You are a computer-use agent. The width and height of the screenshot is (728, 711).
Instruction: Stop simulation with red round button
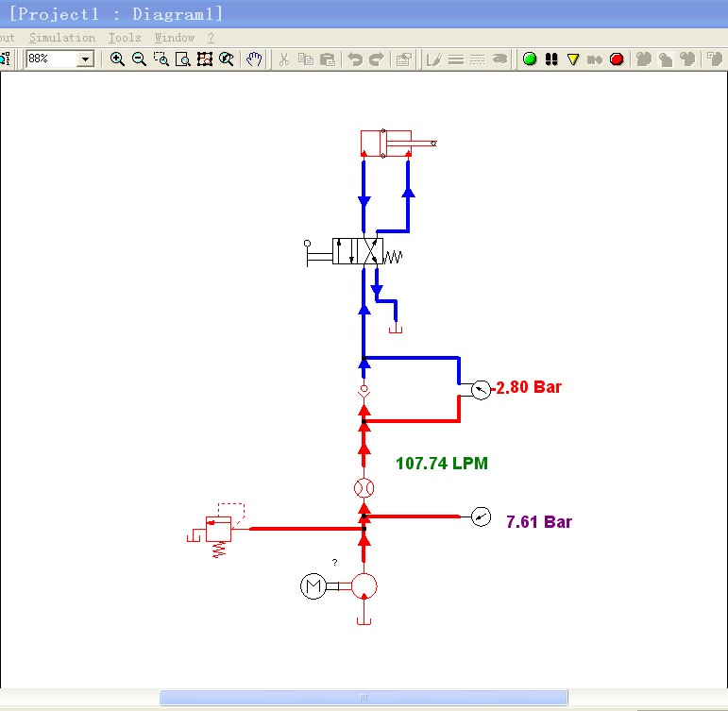click(x=617, y=59)
